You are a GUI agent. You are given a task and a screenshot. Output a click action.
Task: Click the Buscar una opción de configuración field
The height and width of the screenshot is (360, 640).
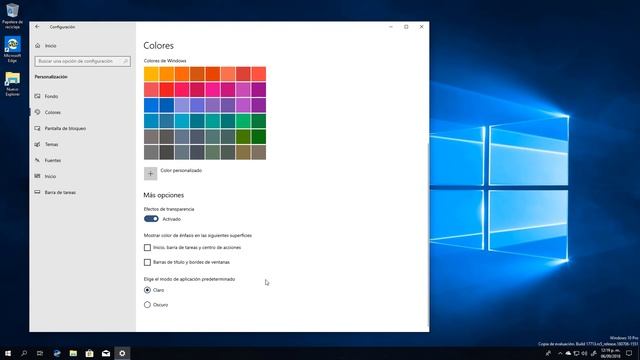[x=83, y=61]
